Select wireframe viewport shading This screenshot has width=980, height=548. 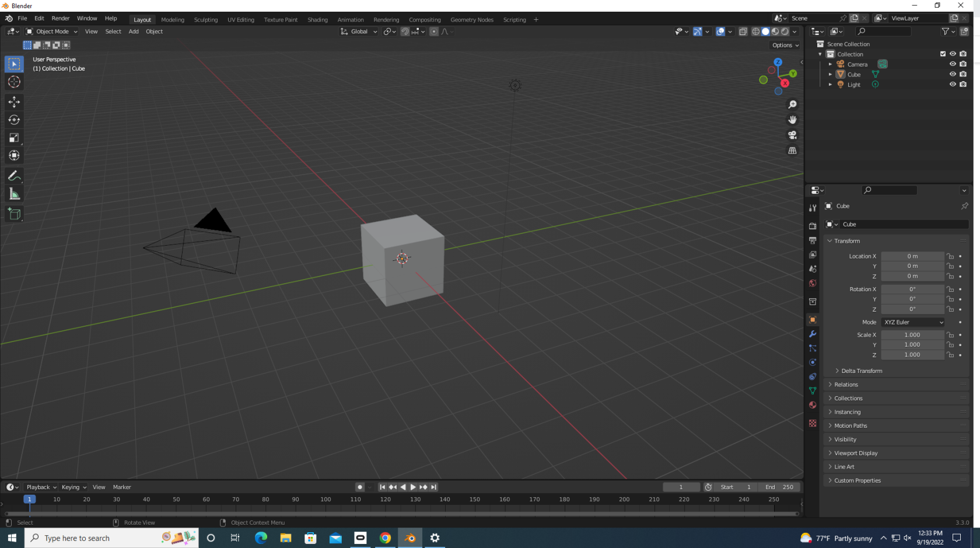pos(756,32)
